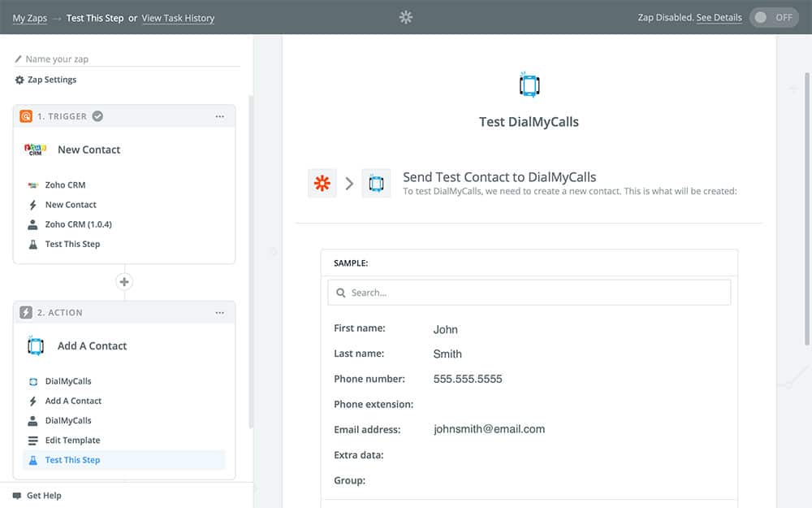Screen dimensions: 812x508
Task: Click the Zap Settings gear icon
Action: pos(19,80)
